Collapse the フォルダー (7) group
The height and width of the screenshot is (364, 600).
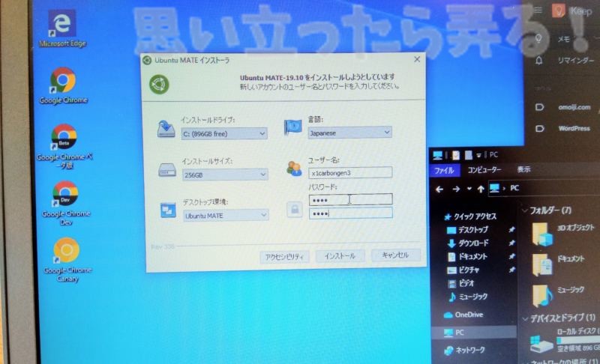[x=525, y=210]
